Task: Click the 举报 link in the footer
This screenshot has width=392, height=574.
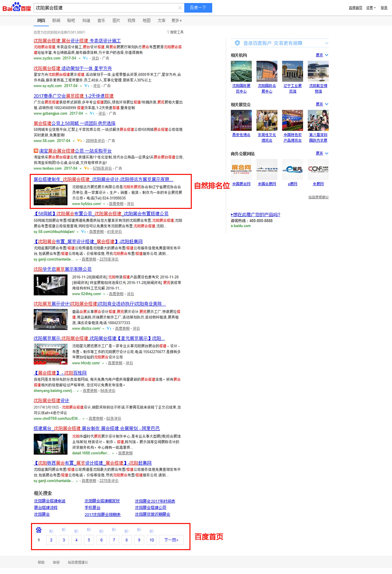Action: click(56, 563)
